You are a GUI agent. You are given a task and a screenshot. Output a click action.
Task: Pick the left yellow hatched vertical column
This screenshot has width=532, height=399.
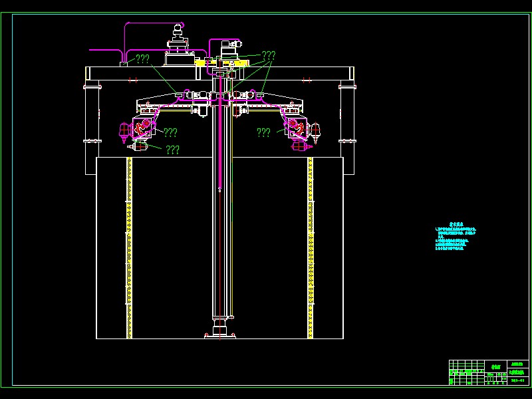point(129,247)
